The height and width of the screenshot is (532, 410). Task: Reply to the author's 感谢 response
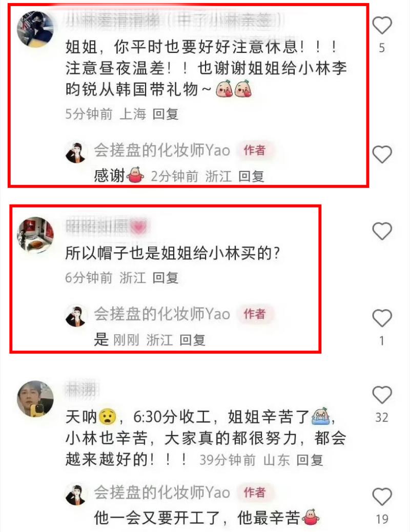tap(251, 176)
